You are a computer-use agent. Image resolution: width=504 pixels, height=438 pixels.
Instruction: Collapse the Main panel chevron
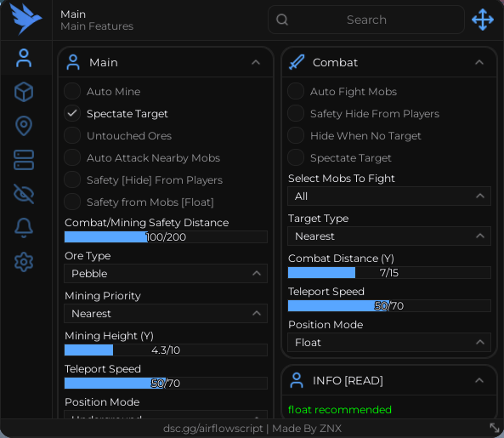pos(256,62)
